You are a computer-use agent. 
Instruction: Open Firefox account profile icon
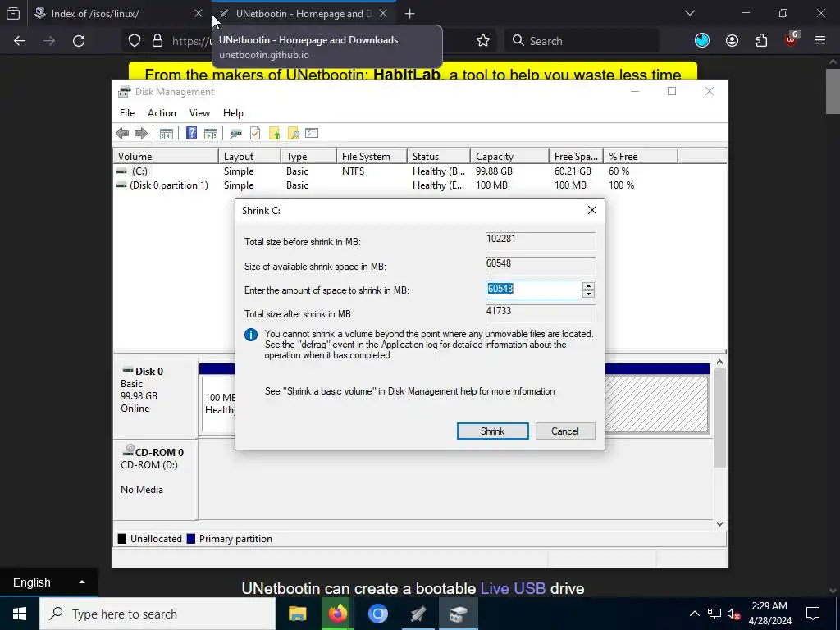point(732,41)
